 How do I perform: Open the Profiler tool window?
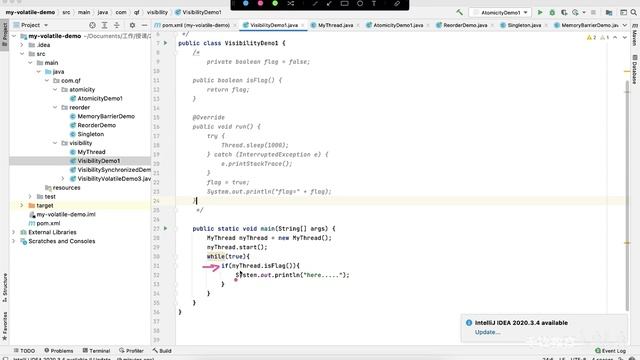(x=131, y=351)
